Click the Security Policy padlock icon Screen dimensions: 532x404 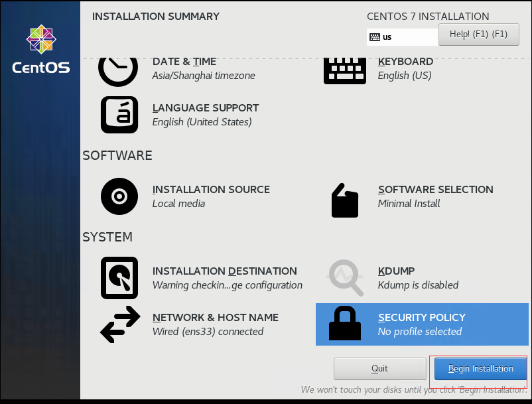pyautogui.click(x=345, y=323)
